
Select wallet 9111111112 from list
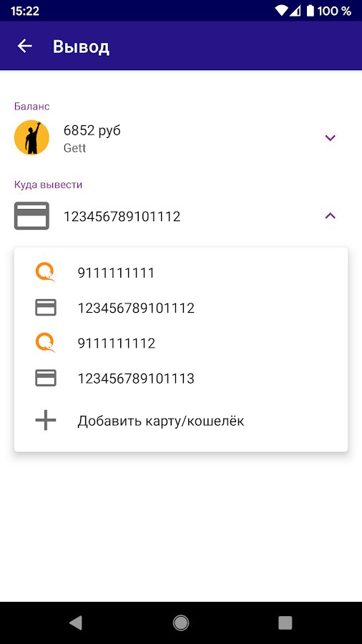coord(181,343)
